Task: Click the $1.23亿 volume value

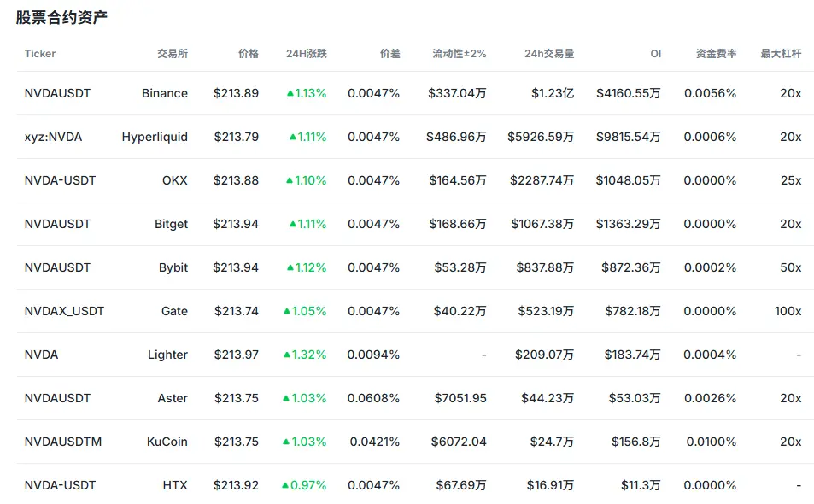Action: click(x=553, y=93)
